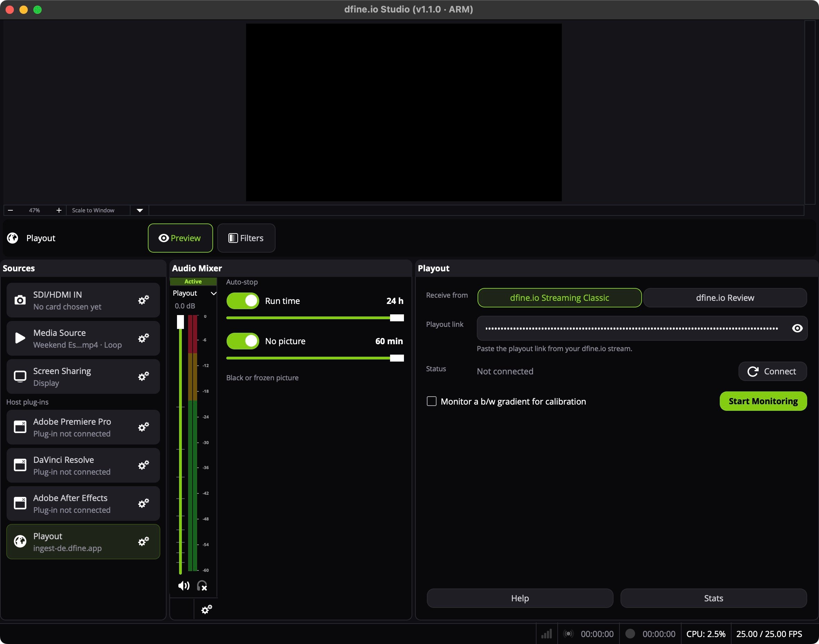Viewport: 819px width, 644px height.
Task: Click the Playout link input field
Action: [x=642, y=328]
